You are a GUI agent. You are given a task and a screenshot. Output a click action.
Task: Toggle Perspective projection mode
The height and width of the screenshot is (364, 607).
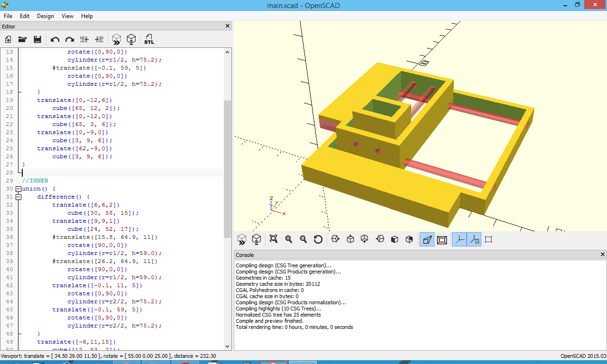(427, 239)
